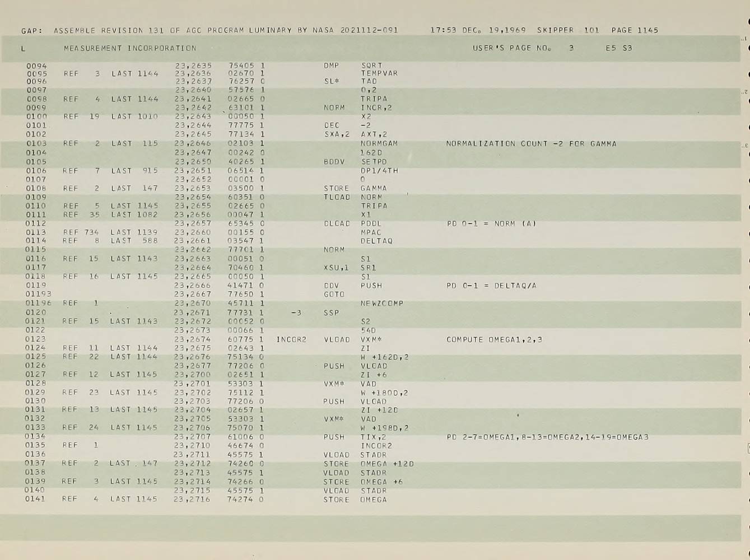The height and width of the screenshot is (560, 750).
Task: Click the TEMPVAR operand
Action: [379, 73]
